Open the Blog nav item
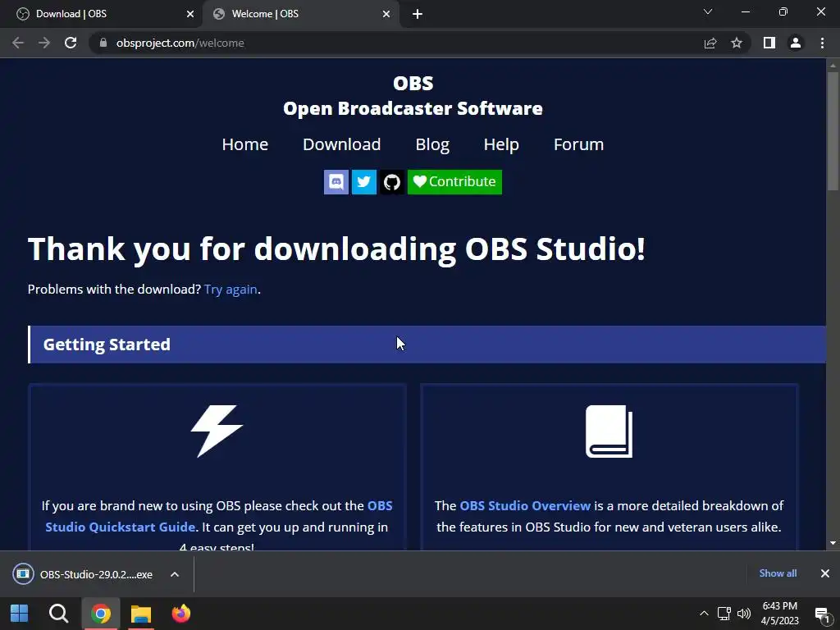840x630 pixels. (432, 144)
